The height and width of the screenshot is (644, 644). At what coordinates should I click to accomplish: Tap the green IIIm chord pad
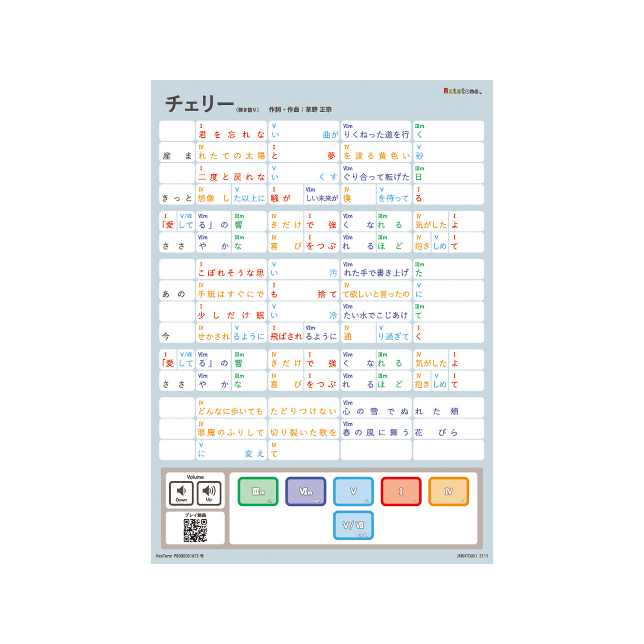(258, 492)
